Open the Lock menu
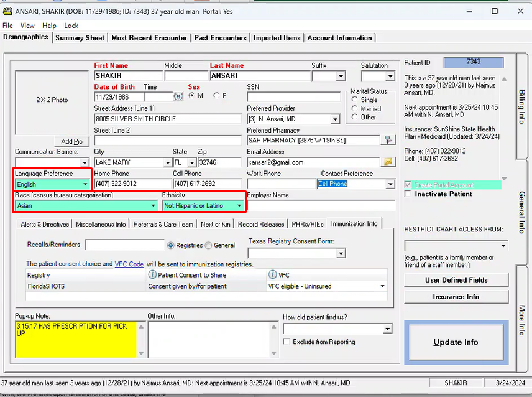Viewport: 532px width, 397px height. (71, 26)
